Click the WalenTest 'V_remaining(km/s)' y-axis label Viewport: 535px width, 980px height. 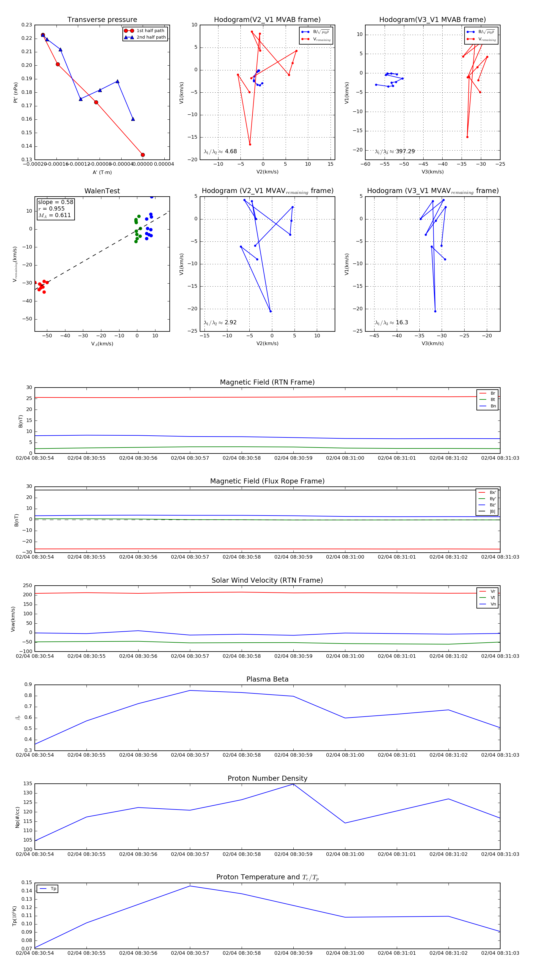click(15, 264)
